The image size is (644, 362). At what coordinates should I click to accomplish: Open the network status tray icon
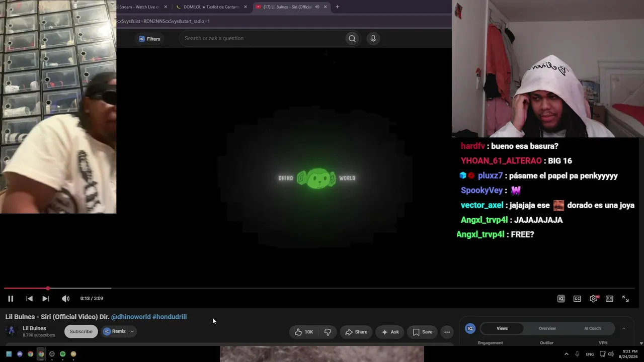tap(602, 354)
